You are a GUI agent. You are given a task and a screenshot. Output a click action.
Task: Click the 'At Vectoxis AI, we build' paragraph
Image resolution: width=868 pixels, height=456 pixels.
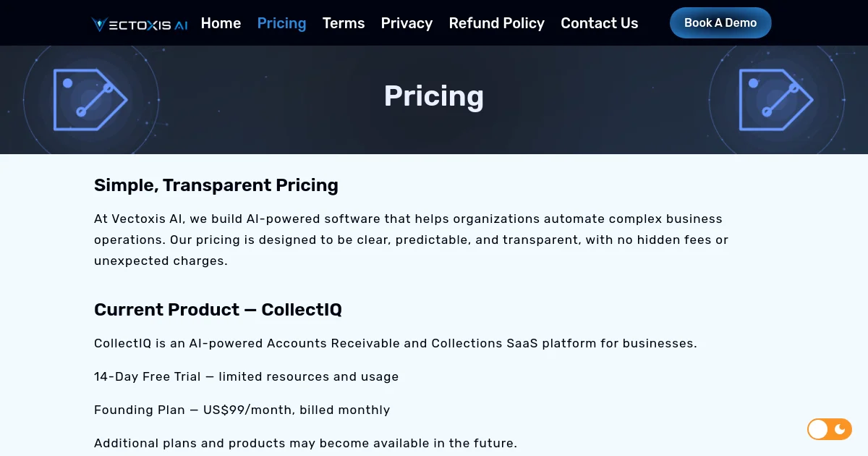[x=412, y=240]
